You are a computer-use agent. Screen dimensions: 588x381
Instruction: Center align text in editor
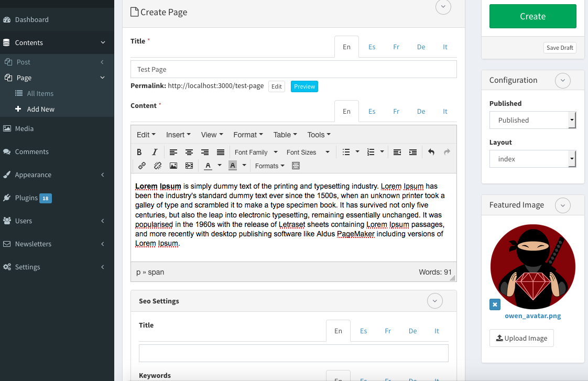pos(189,153)
